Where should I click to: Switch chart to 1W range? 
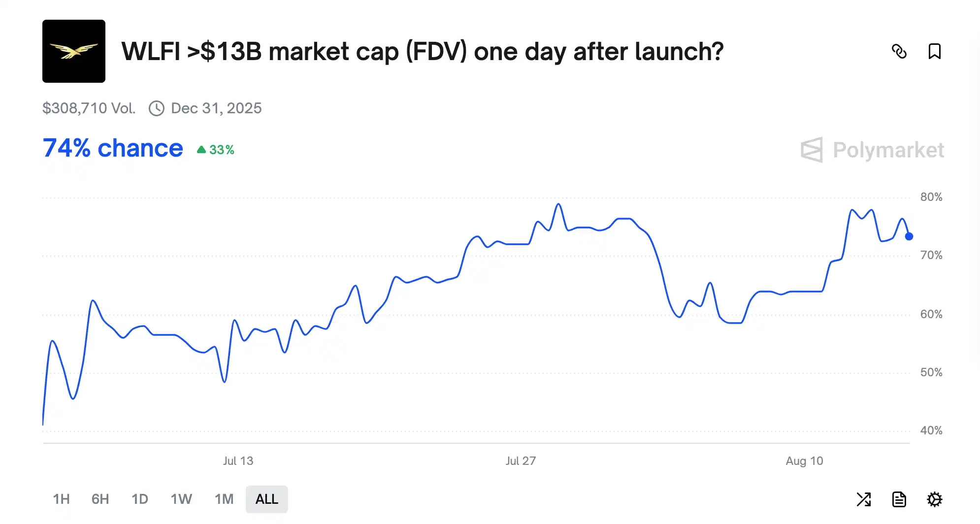point(181,499)
